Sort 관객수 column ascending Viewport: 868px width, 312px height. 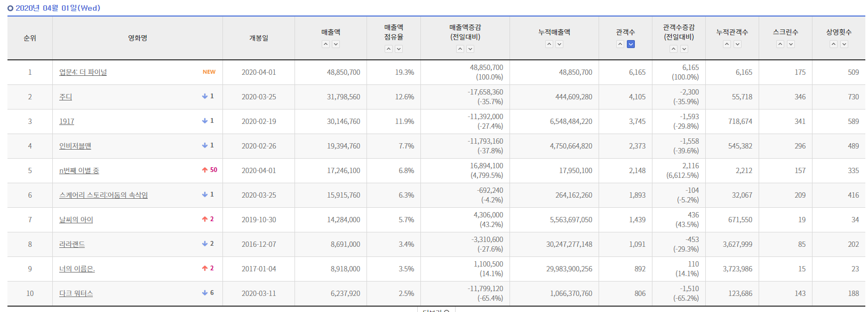[x=620, y=44]
